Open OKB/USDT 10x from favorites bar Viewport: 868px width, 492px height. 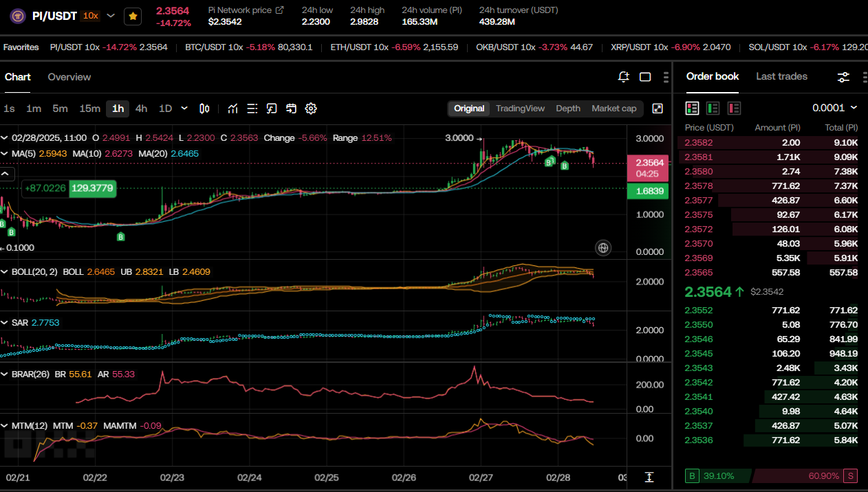click(534, 47)
